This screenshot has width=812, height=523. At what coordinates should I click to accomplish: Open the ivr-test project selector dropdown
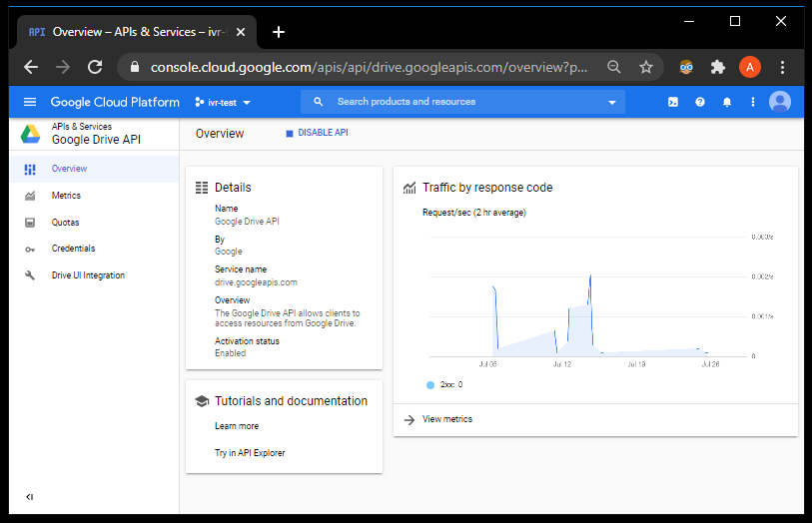223,103
